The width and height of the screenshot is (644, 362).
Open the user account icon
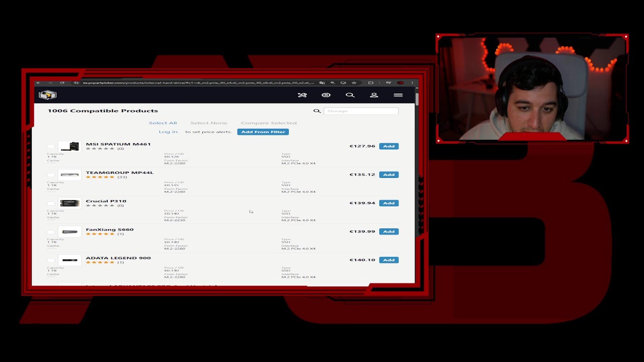pos(374,95)
